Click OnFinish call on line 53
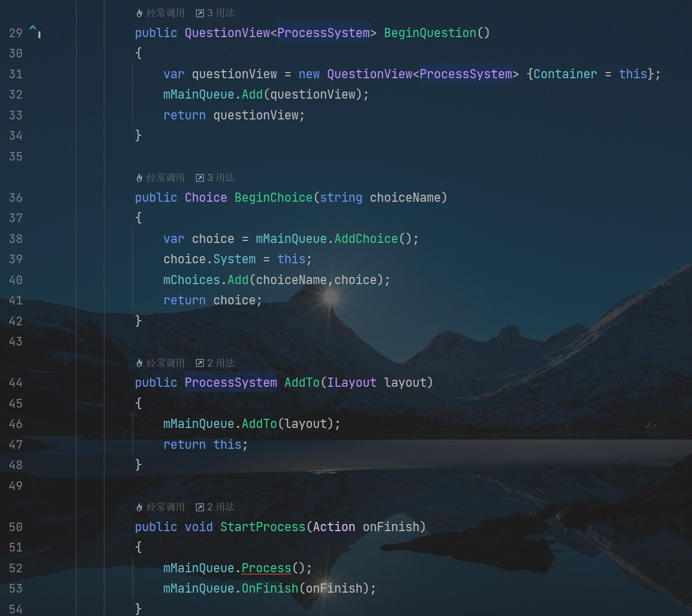692x616 pixels. click(270, 589)
